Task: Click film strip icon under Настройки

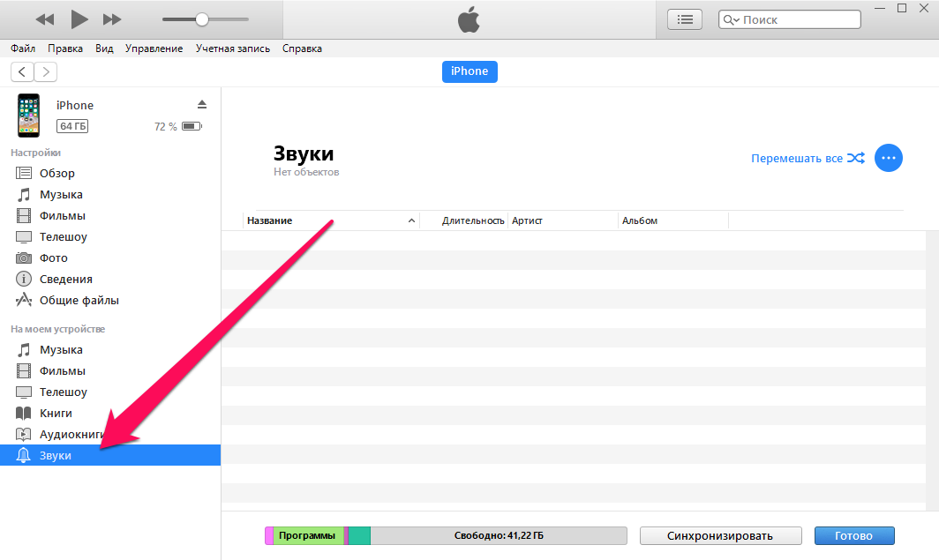Action: coord(23,215)
